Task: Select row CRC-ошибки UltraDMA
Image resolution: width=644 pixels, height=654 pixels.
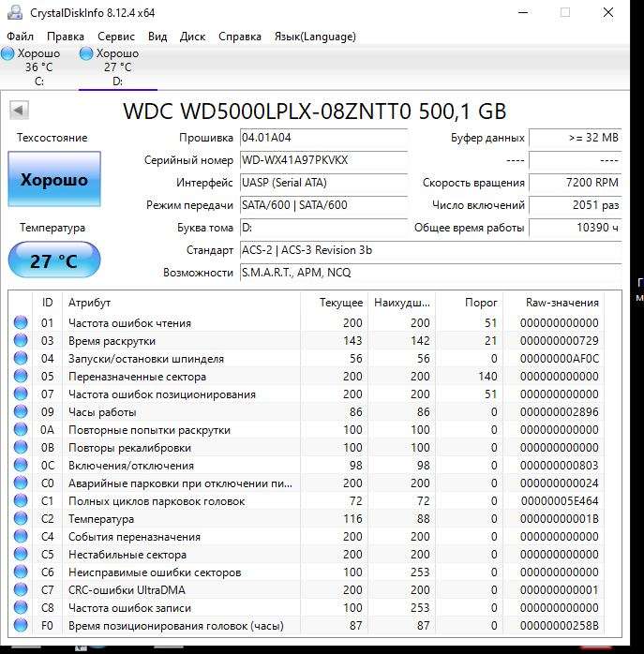Action: pos(307,589)
